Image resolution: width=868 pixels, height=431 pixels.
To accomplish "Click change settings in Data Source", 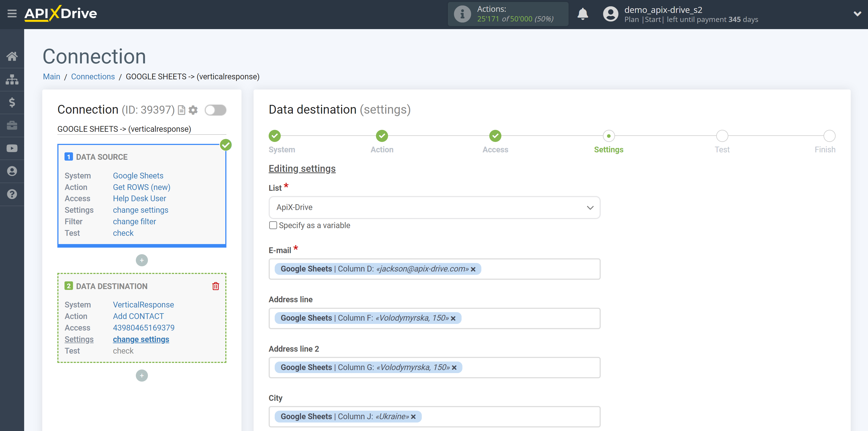I will tap(141, 210).
